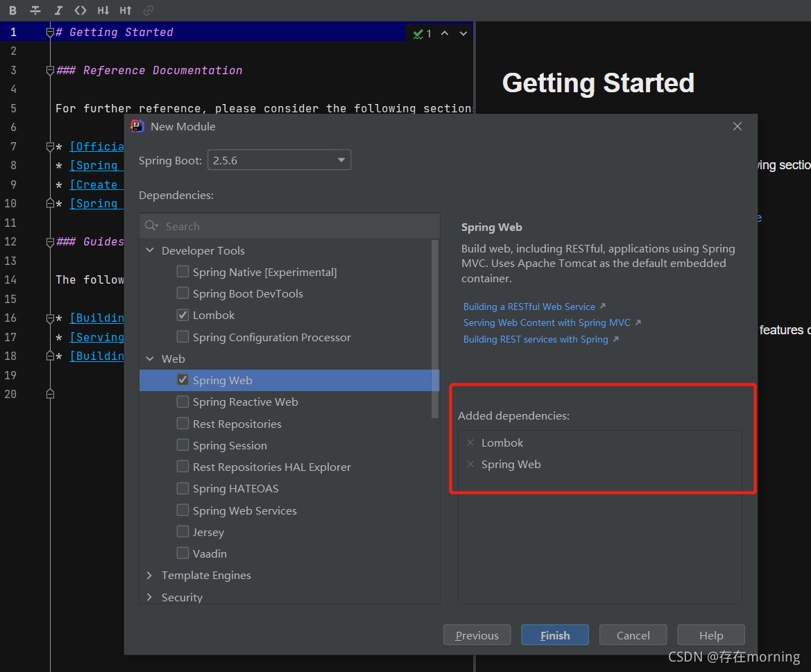Remove Lombok from added dependencies
Image resolution: width=811 pixels, height=672 pixels.
[x=470, y=442]
